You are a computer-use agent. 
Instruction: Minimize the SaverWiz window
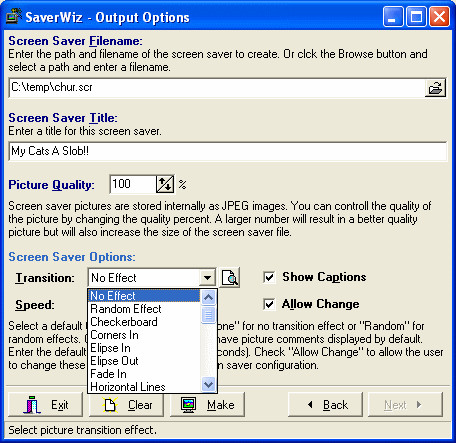393,17
